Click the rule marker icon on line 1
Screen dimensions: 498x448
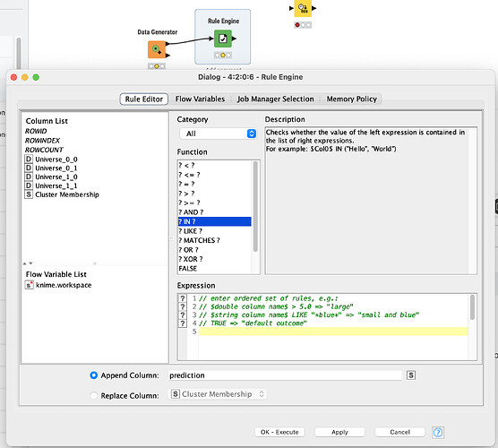(x=183, y=298)
